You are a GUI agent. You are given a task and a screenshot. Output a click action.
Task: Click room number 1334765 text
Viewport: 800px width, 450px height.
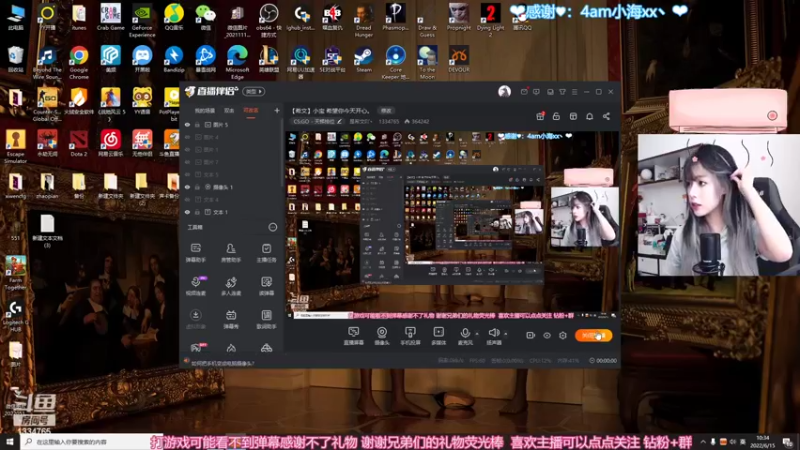[388, 121]
